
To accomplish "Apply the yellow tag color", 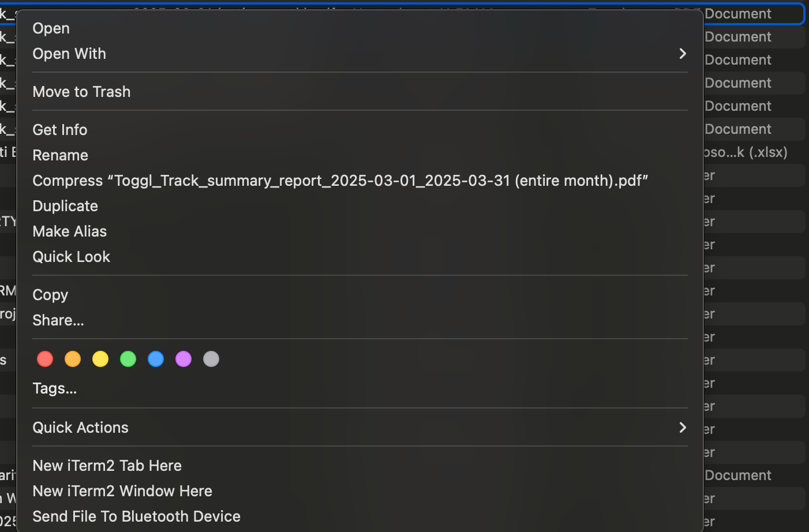I will (x=100, y=359).
